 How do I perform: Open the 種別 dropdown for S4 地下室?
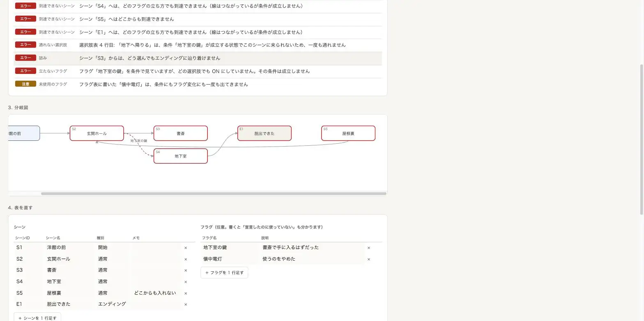point(112,282)
